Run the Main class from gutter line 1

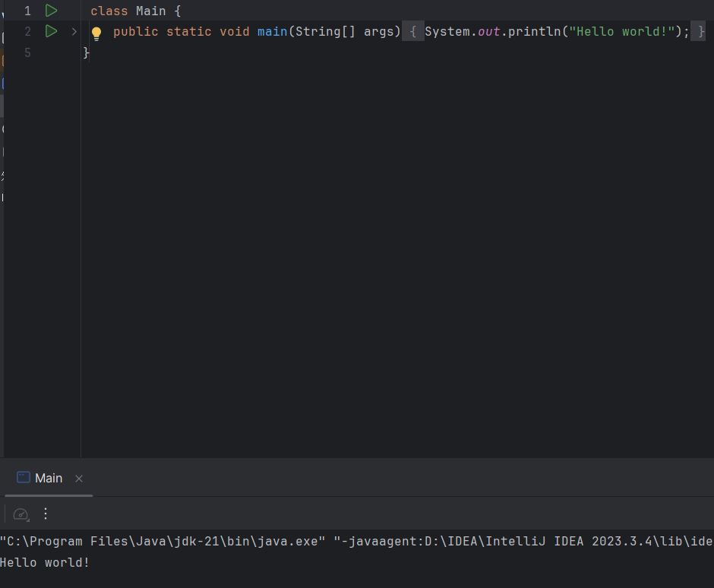(51, 11)
